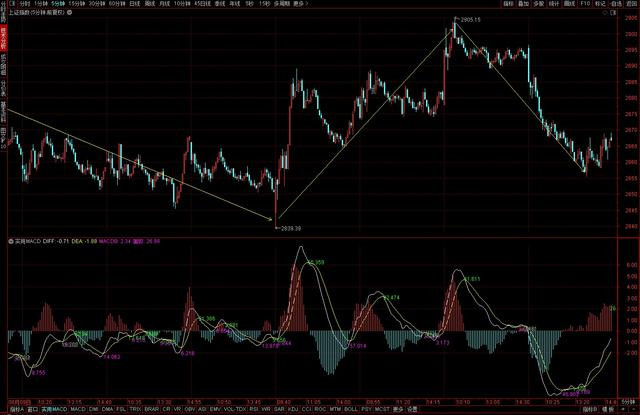Select the MTM indicator tab
This screenshot has width=640, height=415.
coord(335,409)
